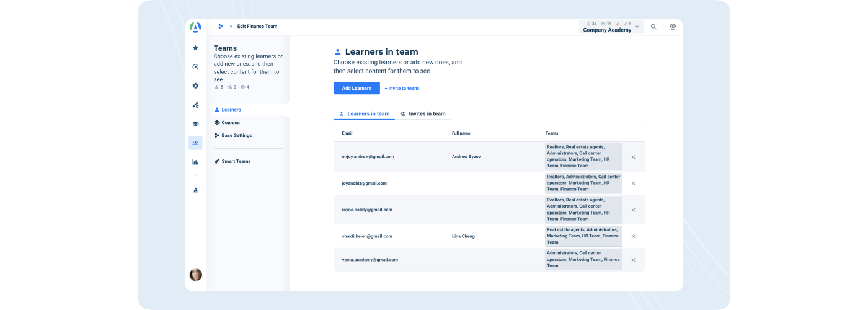This screenshot has height=310, width=868.
Task: Click email enjoy.andrew@gmail.com
Action: pyautogui.click(x=368, y=157)
